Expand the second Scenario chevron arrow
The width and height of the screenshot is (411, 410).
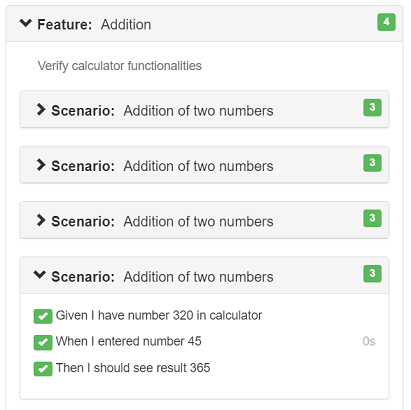(x=41, y=165)
